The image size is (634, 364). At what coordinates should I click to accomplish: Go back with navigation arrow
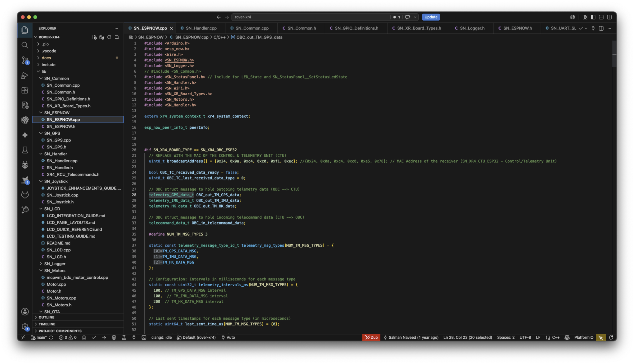tap(218, 17)
